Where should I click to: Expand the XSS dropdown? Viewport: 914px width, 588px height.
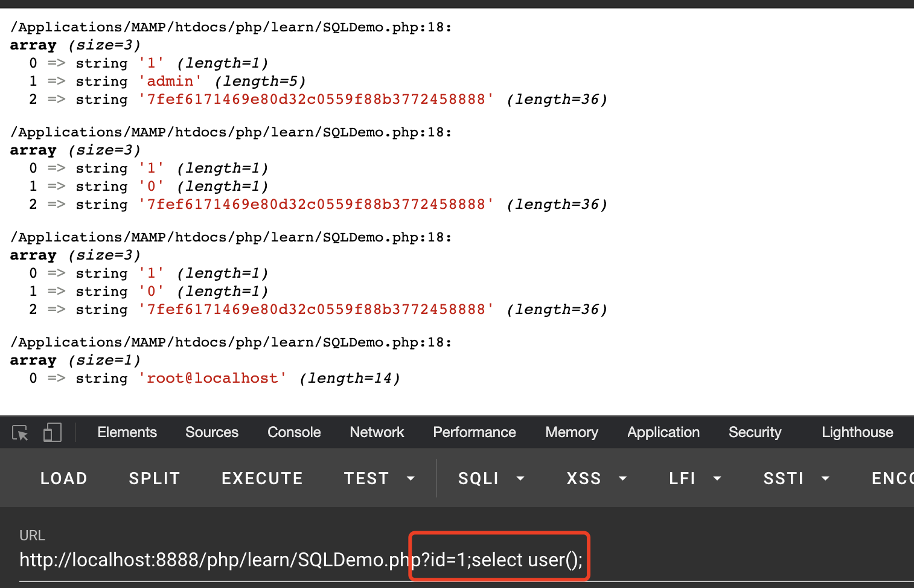coord(596,478)
